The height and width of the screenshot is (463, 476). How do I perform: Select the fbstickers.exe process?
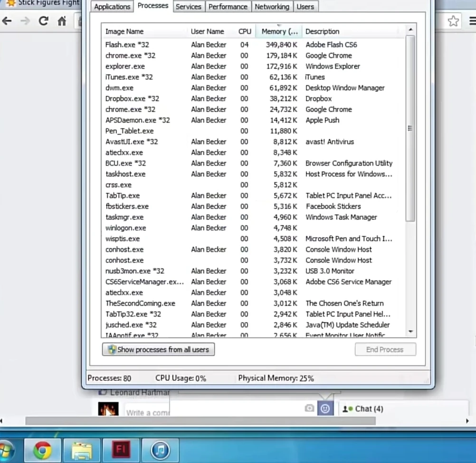click(254, 207)
